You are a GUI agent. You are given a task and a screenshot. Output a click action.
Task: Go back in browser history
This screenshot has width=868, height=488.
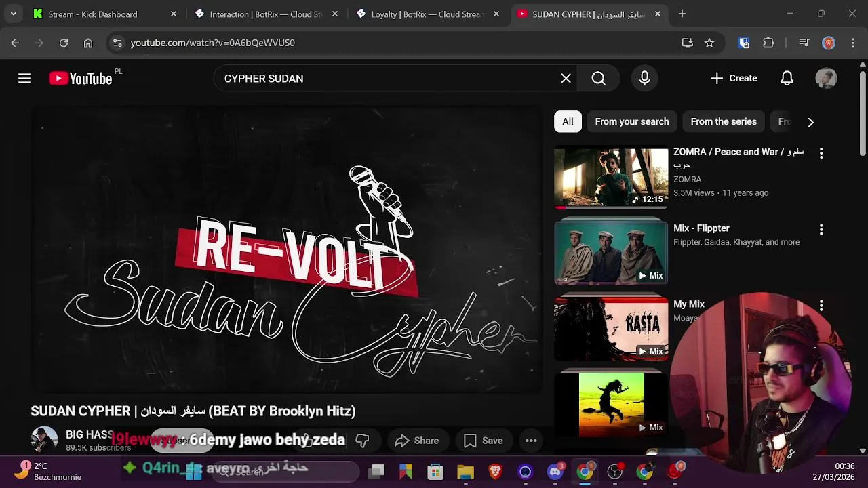point(15,43)
